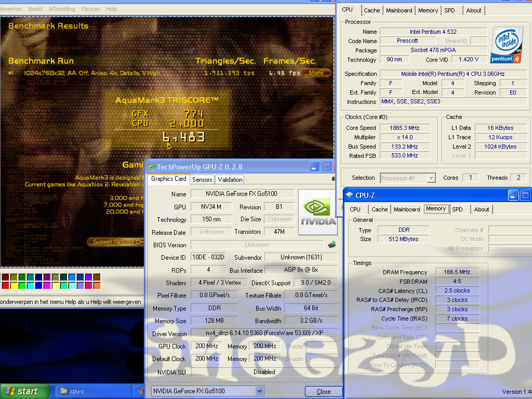532x399 pixels.
Task: Click the Intel Inside Pentium 4 logo
Action: [x=507, y=45]
